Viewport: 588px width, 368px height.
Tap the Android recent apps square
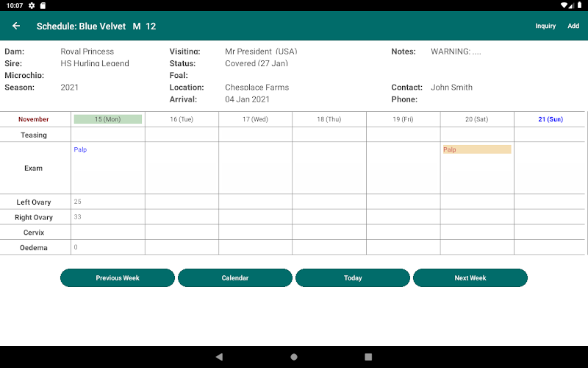(368, 357)
